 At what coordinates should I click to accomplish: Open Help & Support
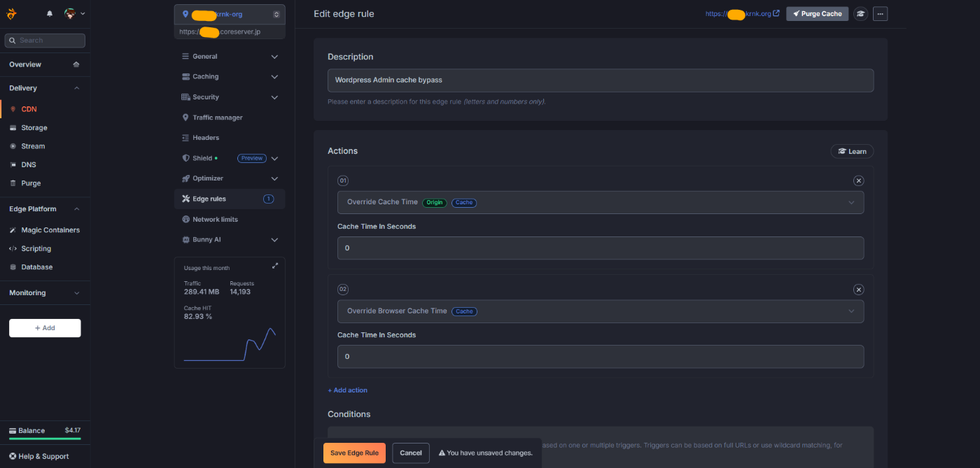[39, 456]
